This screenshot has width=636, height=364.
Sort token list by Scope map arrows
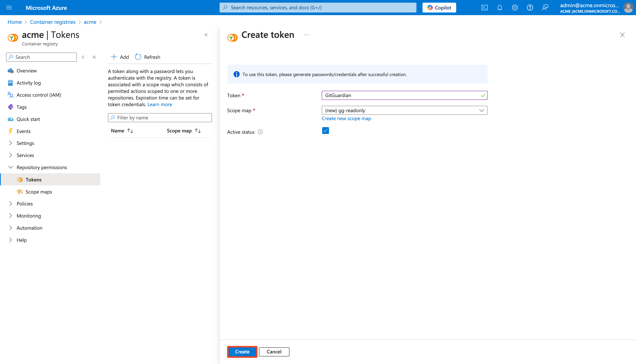198,131
